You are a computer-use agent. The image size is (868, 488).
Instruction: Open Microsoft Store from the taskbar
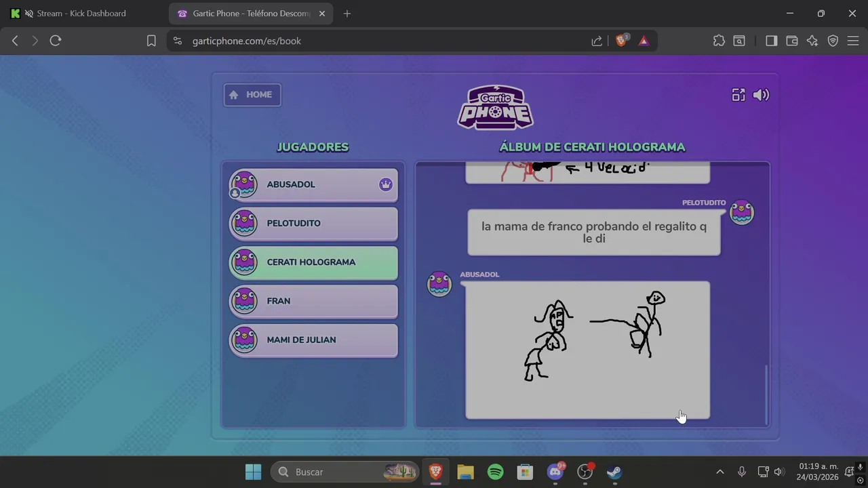525,472
